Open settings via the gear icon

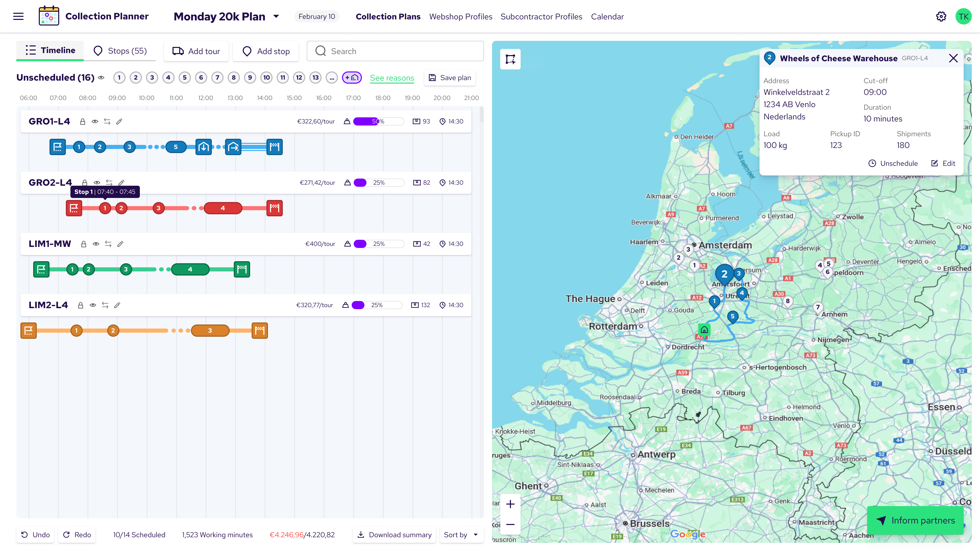pyautogui.click(x=941, y=16)
